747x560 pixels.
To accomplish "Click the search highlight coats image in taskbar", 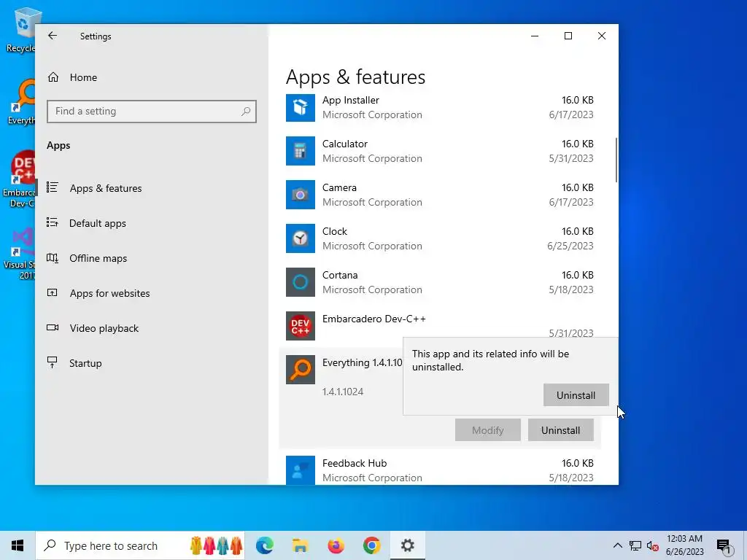I will click(217, 545).
